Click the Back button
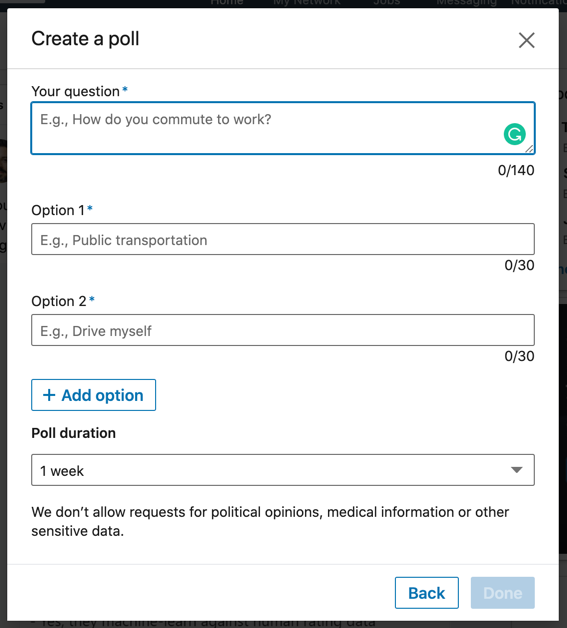Screen dimensions: 567x628 click(426, 593)
